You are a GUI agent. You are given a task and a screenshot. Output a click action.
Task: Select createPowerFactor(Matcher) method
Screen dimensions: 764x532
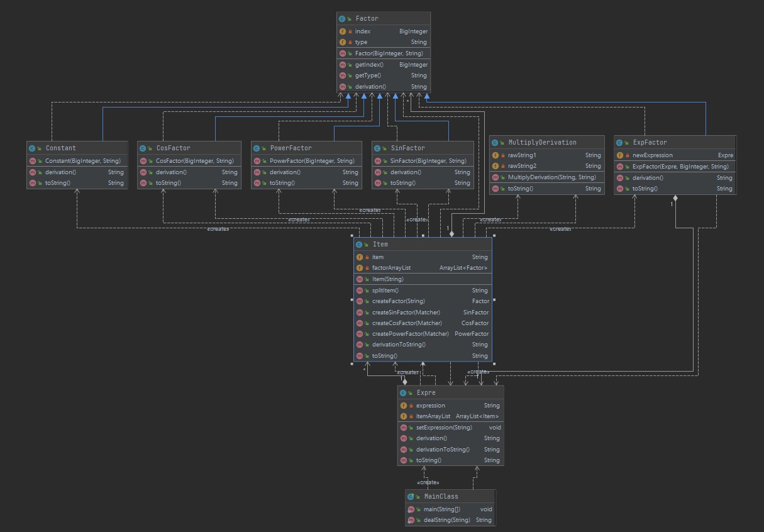[x=423, y=334]
